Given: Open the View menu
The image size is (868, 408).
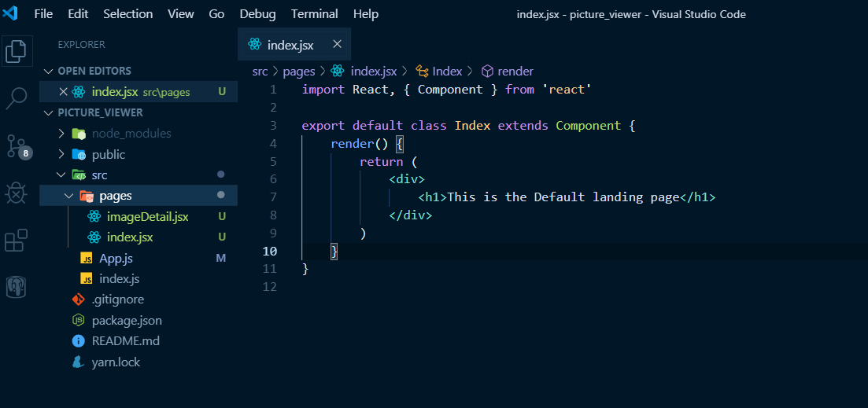Looking at the screenshot, I should [x=181, y=14].
